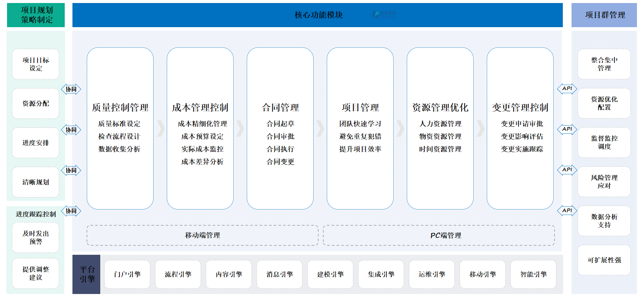This screenshot has width=644, height=295.
Task: Select 运维引擎 engine
Action: pos(432,274)
